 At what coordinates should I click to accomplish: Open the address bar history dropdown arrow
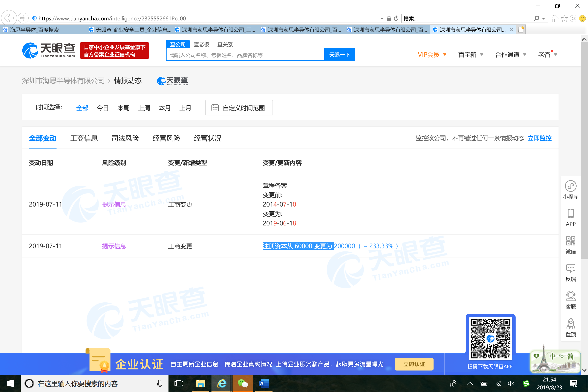pyautogui.click(x=382, y=18)
